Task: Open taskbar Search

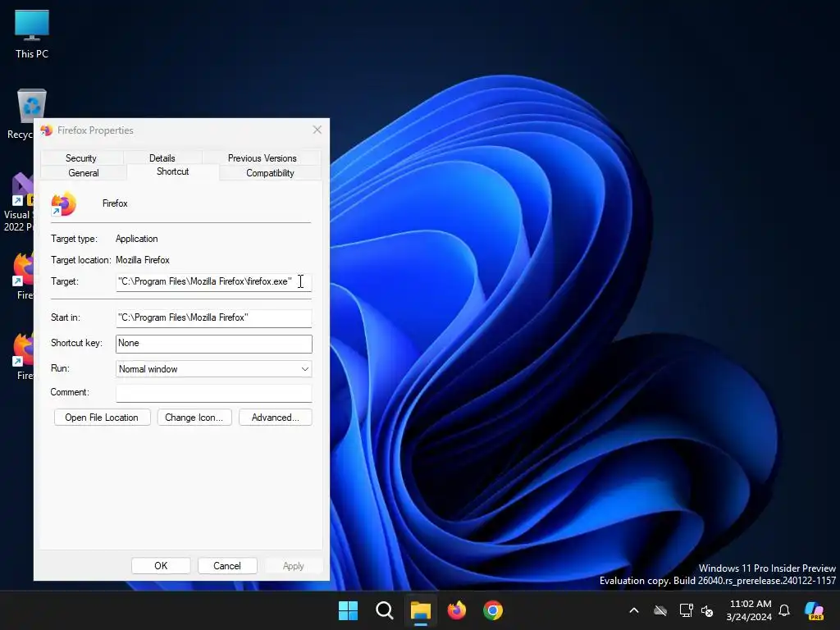Action: tap(385, 610)
